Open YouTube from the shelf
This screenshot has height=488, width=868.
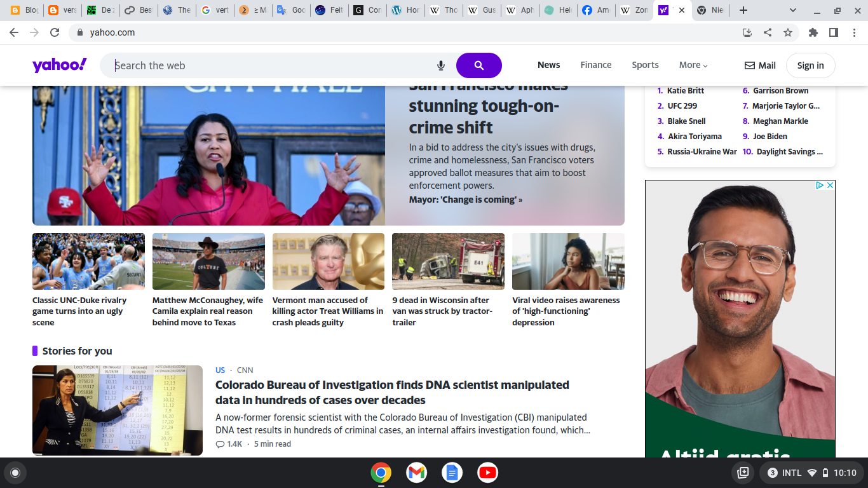click(x=488, y=472)
